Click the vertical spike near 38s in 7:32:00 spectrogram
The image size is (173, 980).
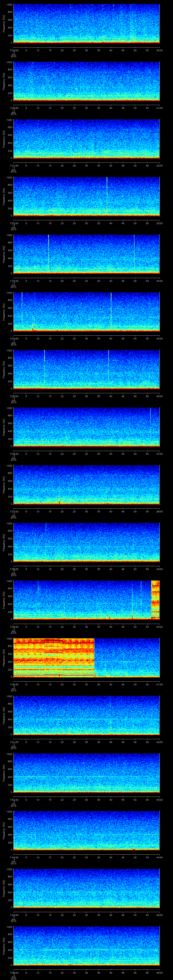(x=107, y=194)
